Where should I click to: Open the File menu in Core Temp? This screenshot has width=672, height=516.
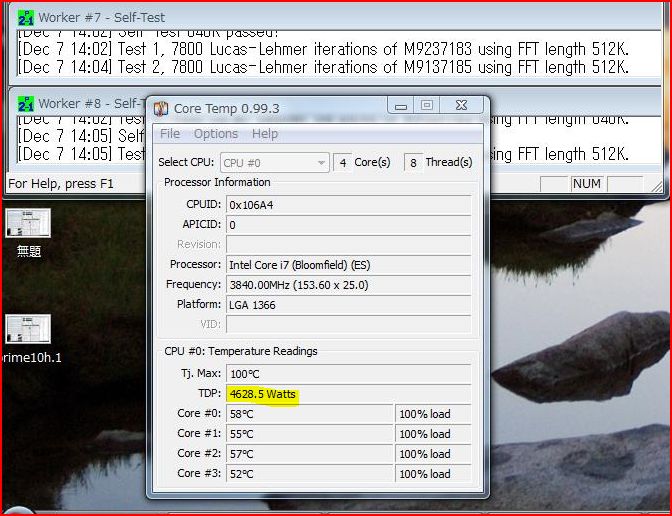170,134
